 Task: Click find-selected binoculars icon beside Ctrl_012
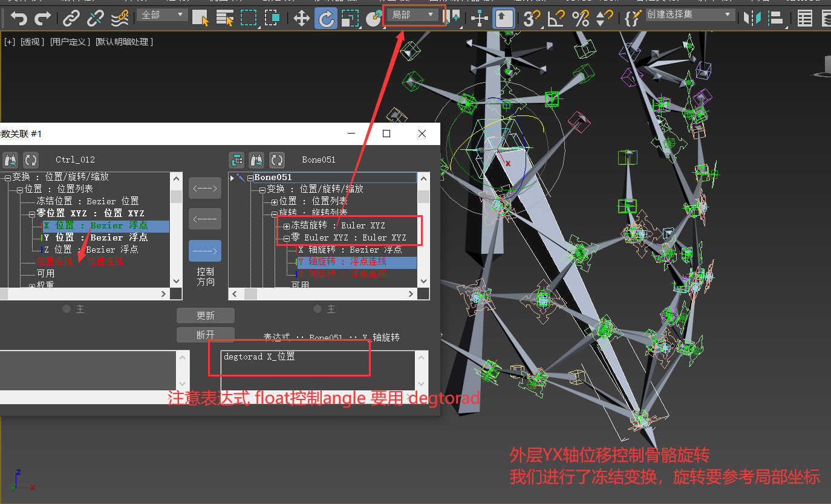10,160
